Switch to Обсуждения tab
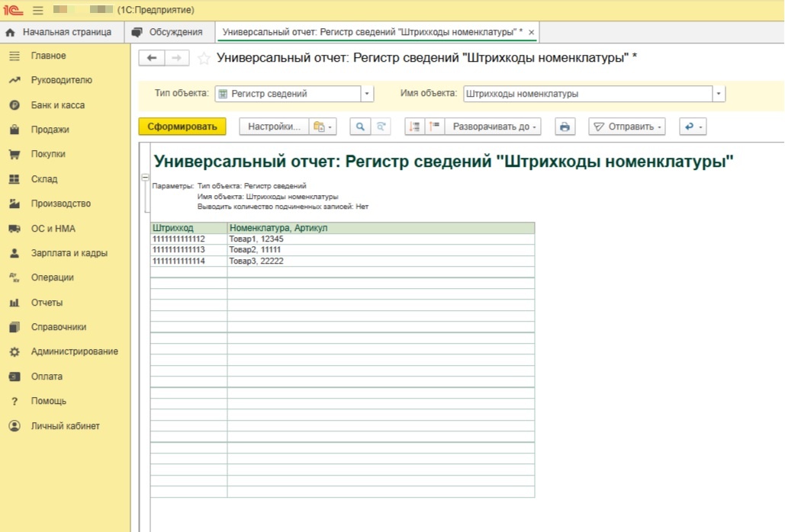785x532 pixels. tap(168, 32)
